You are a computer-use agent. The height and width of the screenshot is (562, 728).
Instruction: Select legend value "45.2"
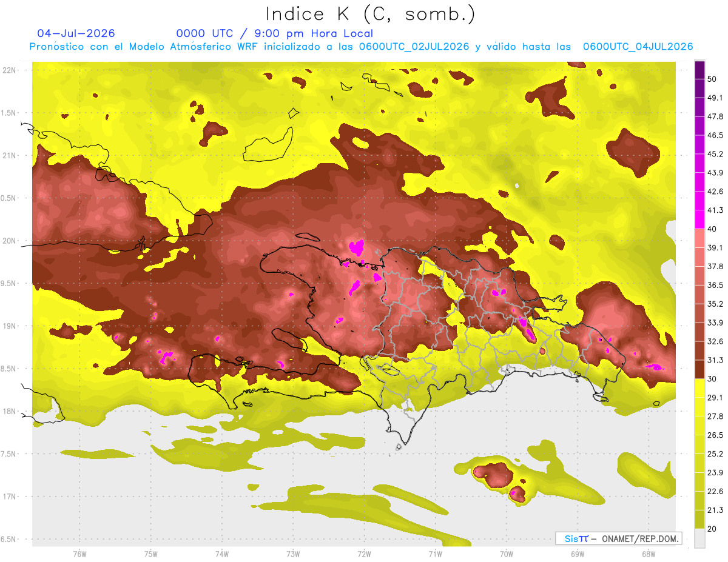(x=715, y=153)
